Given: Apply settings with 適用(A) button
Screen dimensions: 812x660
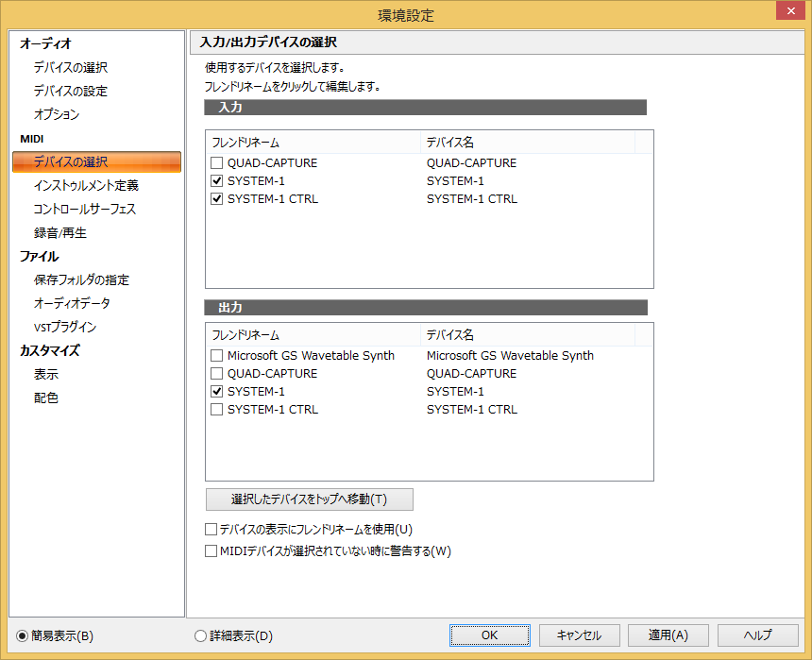Looking at the screenshot, I should tap(668, 635).
